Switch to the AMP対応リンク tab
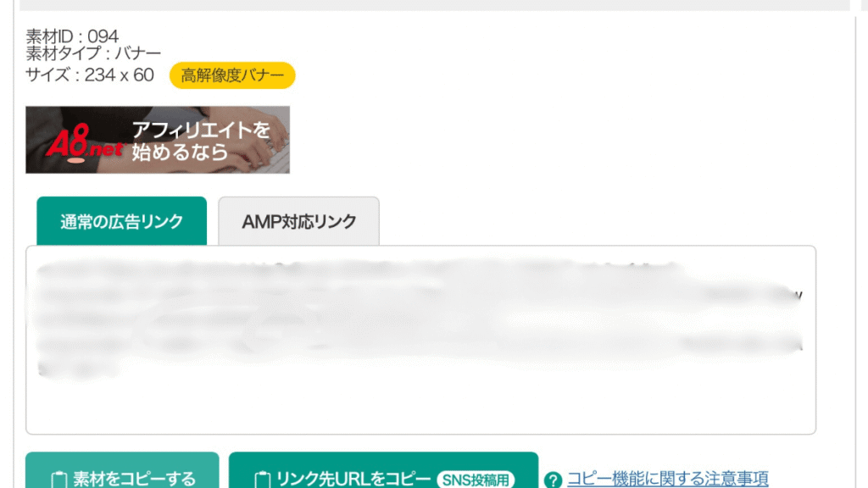Screen dimensions: 868x488 point(299,221)
